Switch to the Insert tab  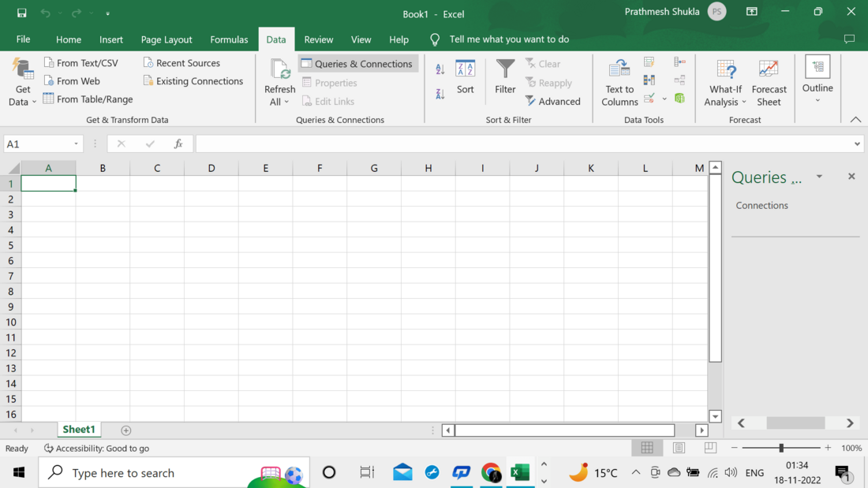pyautogui.click(x=111, y=39)
